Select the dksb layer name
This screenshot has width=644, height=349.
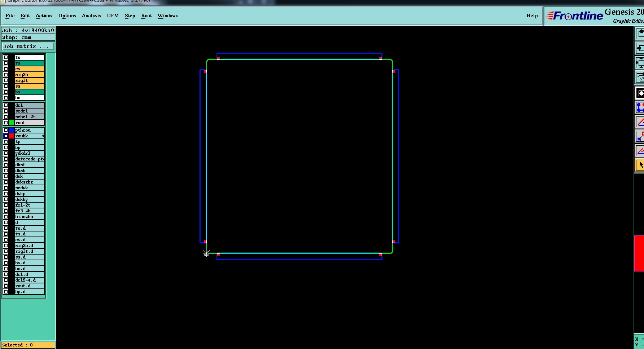(x=30, y=171)
